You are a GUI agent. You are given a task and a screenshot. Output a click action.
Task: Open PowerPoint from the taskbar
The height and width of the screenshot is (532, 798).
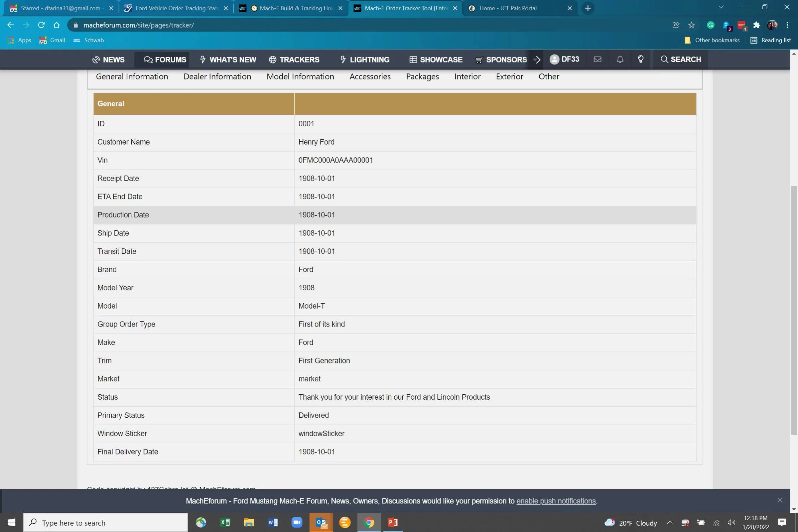tap(393, 522)
